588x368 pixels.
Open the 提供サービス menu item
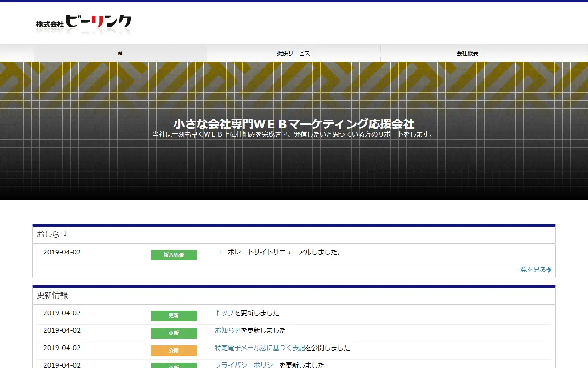point(294,53)
